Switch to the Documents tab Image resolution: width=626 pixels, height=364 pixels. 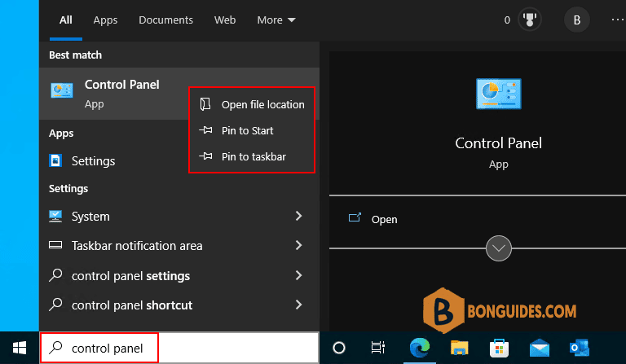(165, 20)
